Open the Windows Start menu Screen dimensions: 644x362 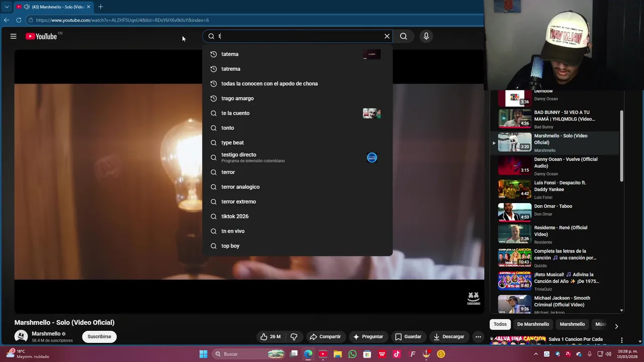[x=203, y=354]
